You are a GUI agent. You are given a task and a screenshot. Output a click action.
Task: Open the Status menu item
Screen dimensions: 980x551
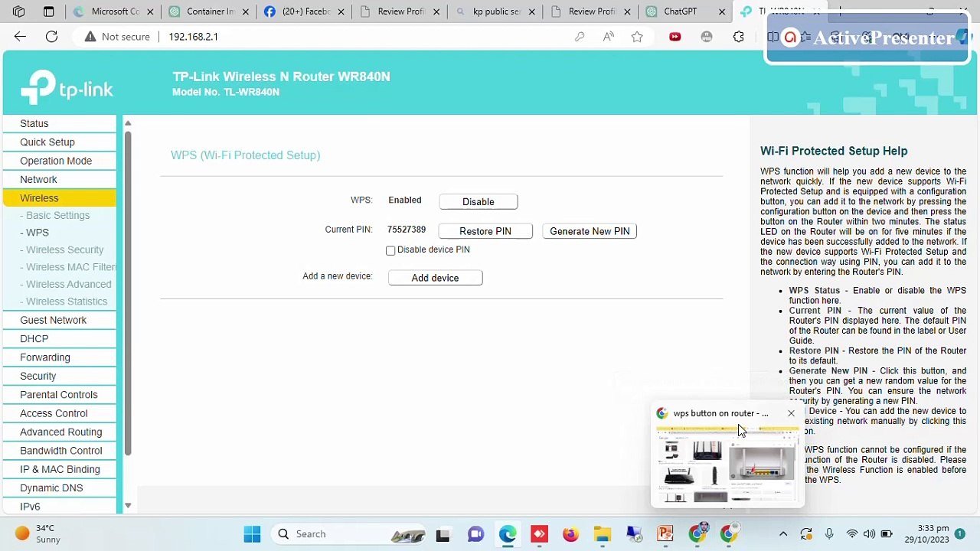pyautogui.click(x=60, y=123)
